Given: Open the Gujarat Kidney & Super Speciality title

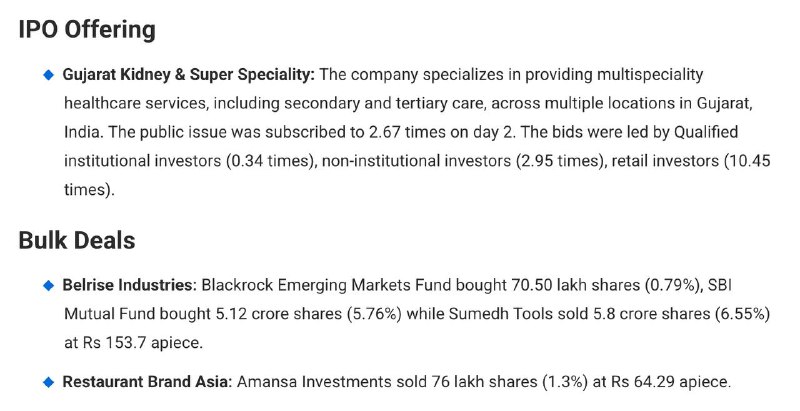Looking at the screenshot, I should coord(188,75).
